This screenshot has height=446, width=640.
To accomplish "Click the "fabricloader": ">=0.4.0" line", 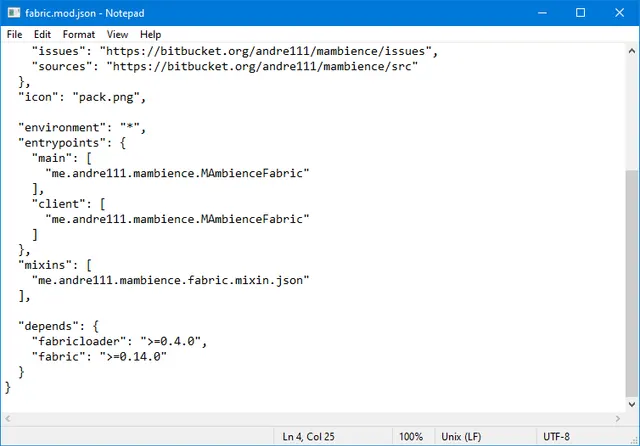I will pos(120,341).
